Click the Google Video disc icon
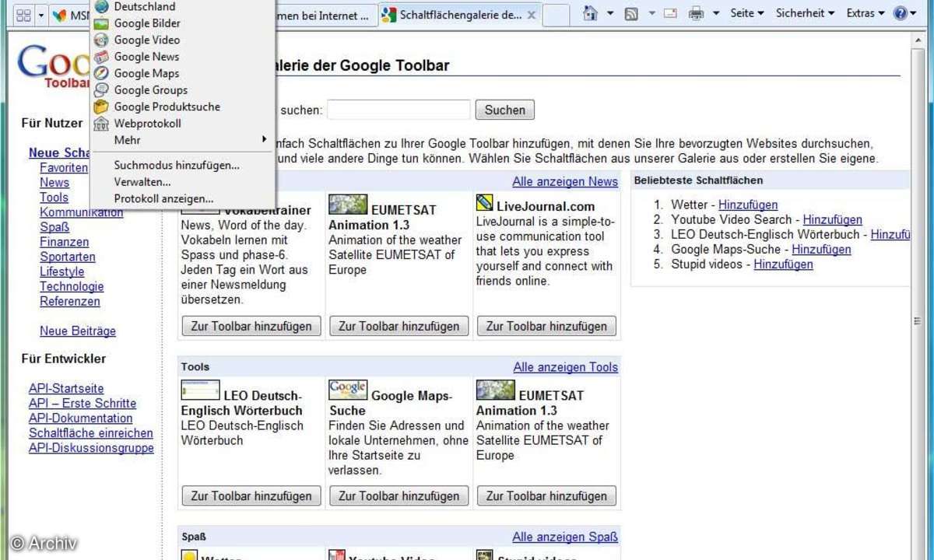This screenshot has width=934, height=560. tap(101, 40)
